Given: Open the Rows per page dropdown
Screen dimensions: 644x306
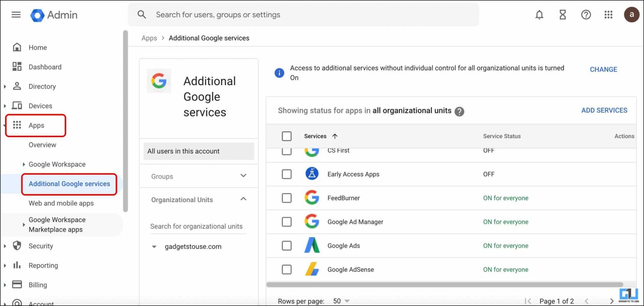Looking at the screenshot, I should tap(341, 301).
